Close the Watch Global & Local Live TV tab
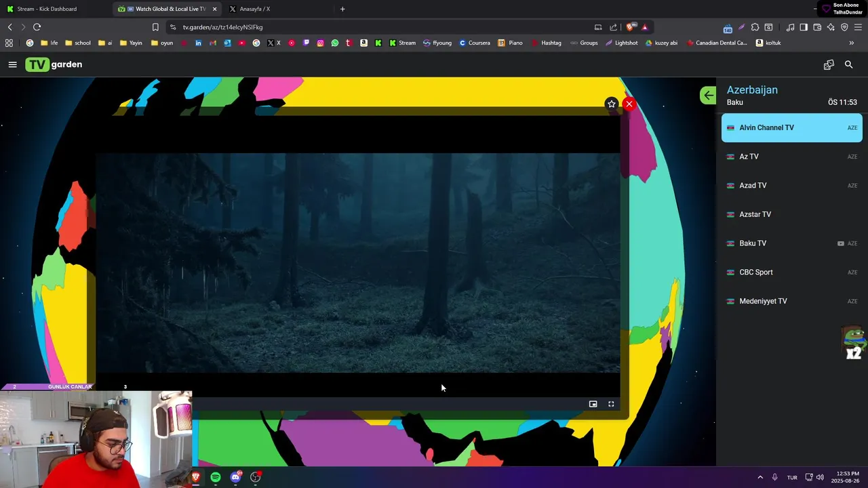Viewport: 868px width, 488px height. (x=214, y=9)
